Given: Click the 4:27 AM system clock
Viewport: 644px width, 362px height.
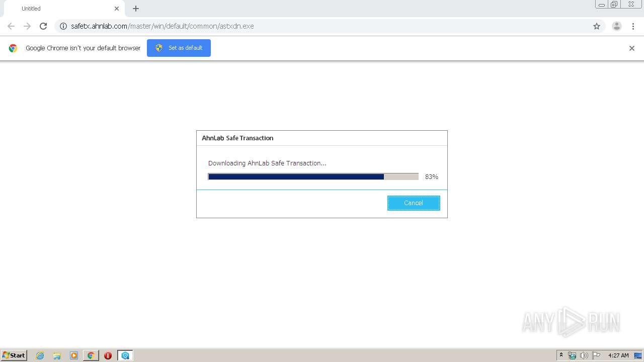Looking at the screenshot, I should point(618,355).
